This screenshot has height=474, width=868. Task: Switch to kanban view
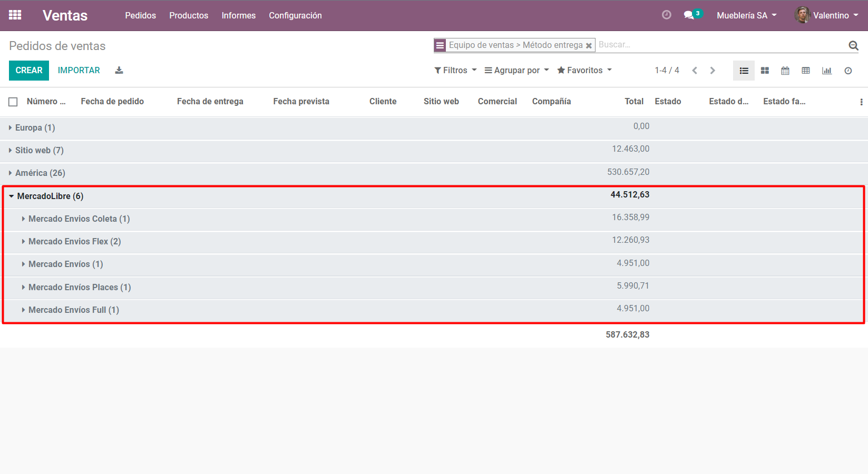click(765, 71)
